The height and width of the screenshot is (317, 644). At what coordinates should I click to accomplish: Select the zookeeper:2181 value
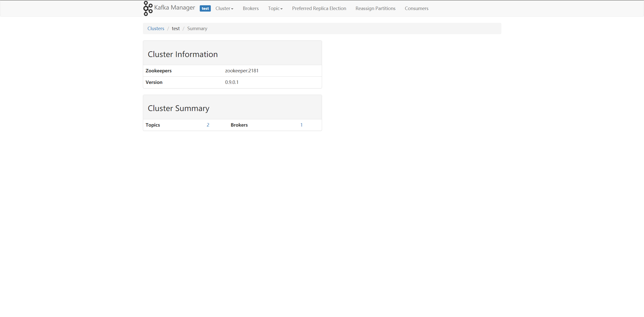(x=242, y=71)
